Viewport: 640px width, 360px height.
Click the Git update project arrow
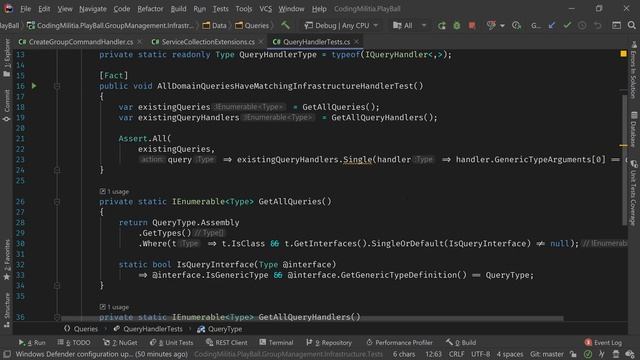click(552, 26)
